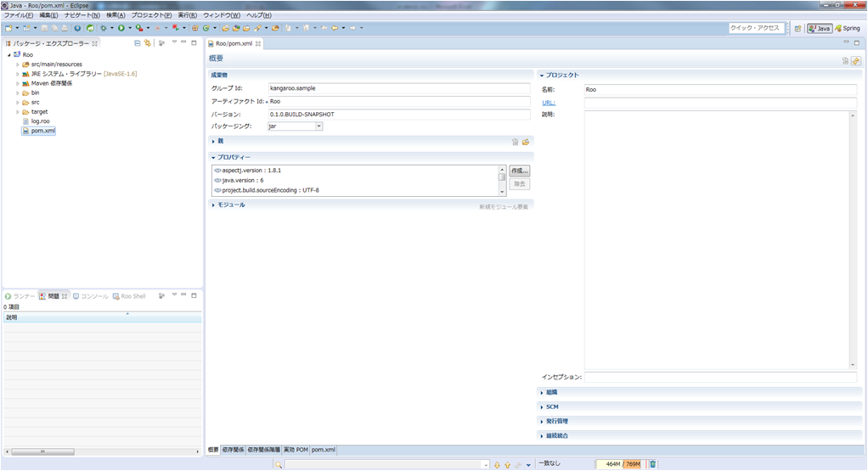Expand the bin folder
This screenshot has width=868, height=471.
(x=17, y=93)
